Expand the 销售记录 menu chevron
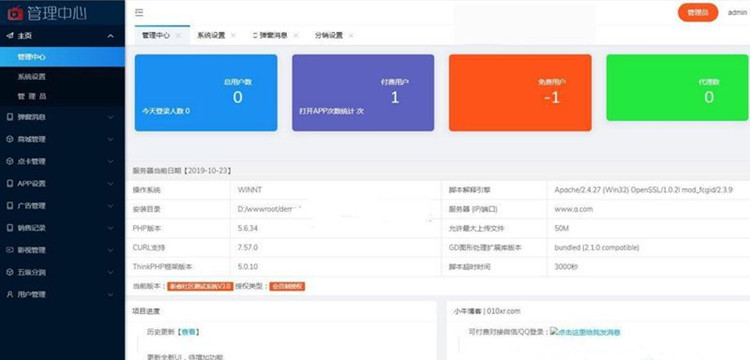Viewport: 750px width, 360px height. coord(110,228)
